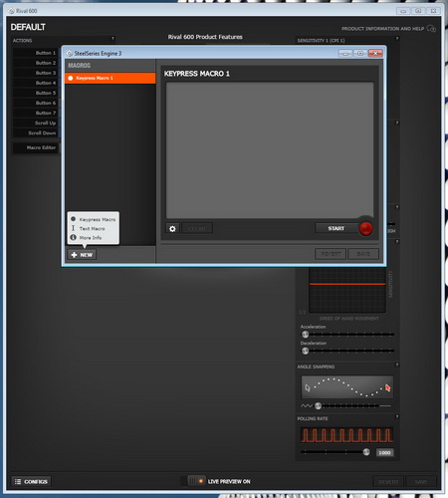Image resolution: width=448 pixels, height=498 pixels.
Task: Click the Angle Snapping help question mark
Action: tap(397, 365)
